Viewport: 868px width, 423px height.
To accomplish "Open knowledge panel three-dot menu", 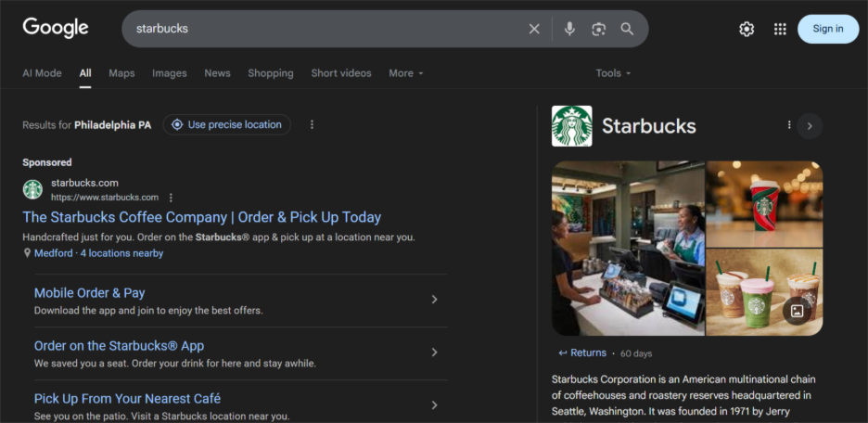I will tap(789, 125).
